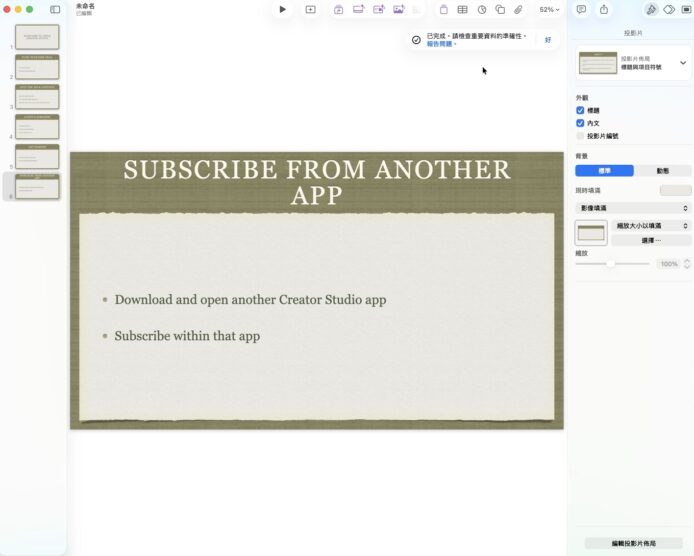Click the slide title SUBSCRIBE FROM ANOTHER APP
694x556 pixels.
click(317, 182)
